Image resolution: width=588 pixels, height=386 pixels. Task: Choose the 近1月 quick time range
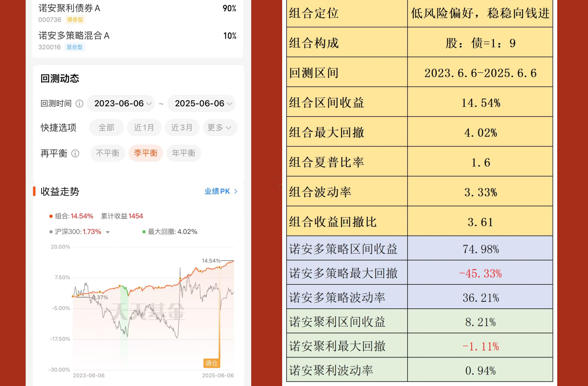click(x=144, y=128)
